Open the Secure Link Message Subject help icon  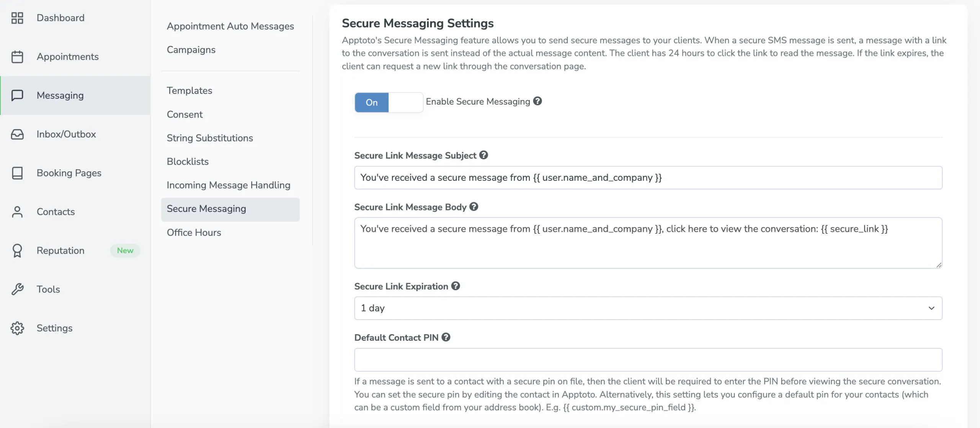click(484, 155)
